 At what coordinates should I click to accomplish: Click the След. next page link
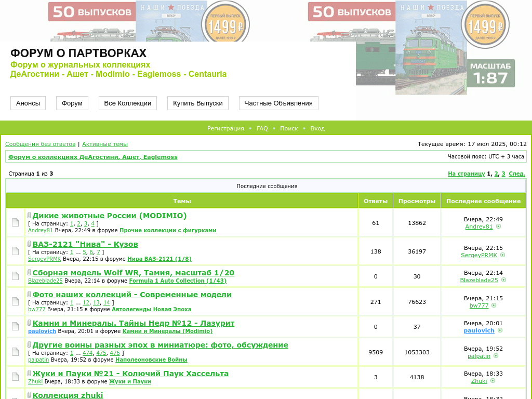(517, 174)
